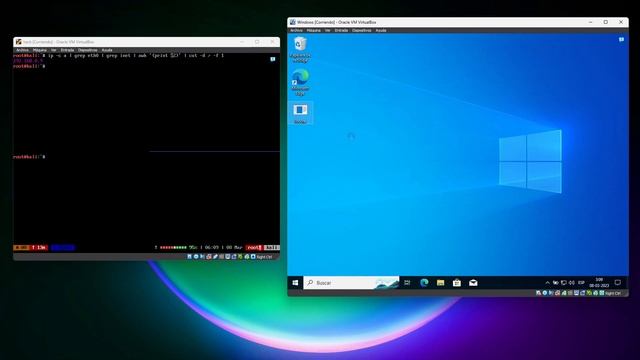Screen dimensions: 640x360
Task: Click the red 'root' segment in tmux status bar
Action: [x=254, y=247]
